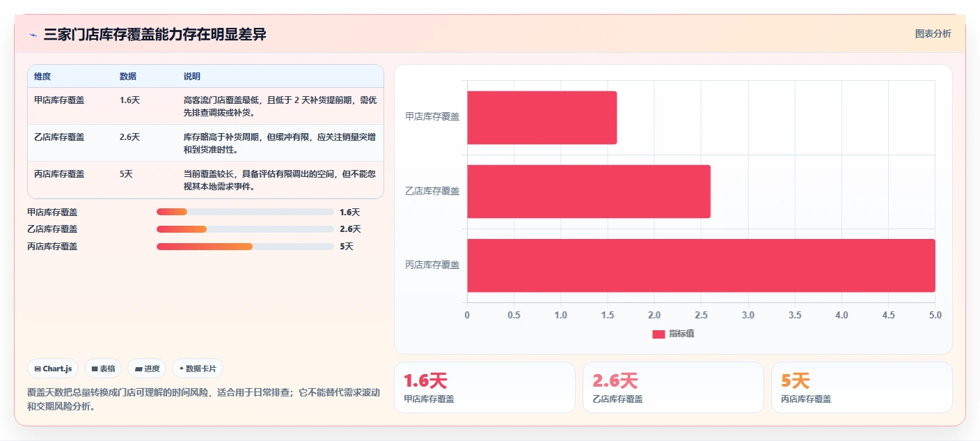Open the 5天 data card
This screenshot has height=441, width=980.
862,387
